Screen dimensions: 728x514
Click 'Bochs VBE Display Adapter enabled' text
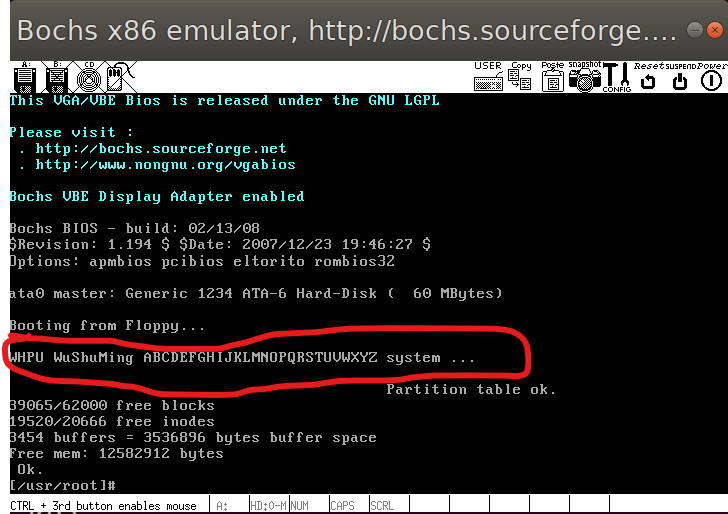click(x=157, y=197)
